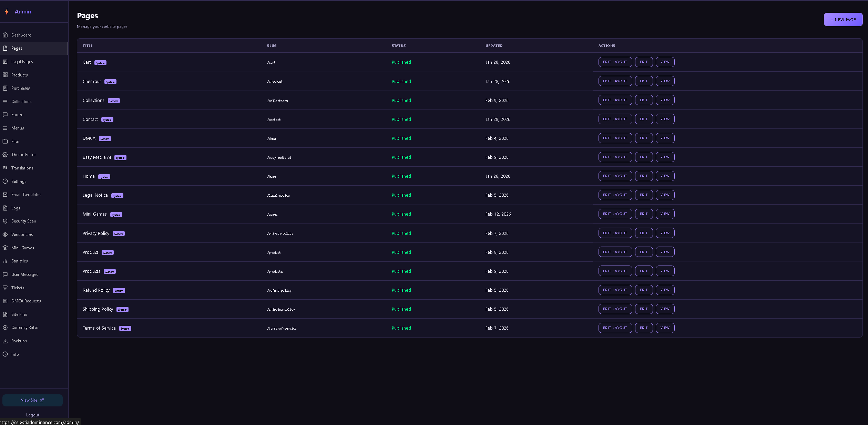Open View Site in a new tab

(32, 400)
